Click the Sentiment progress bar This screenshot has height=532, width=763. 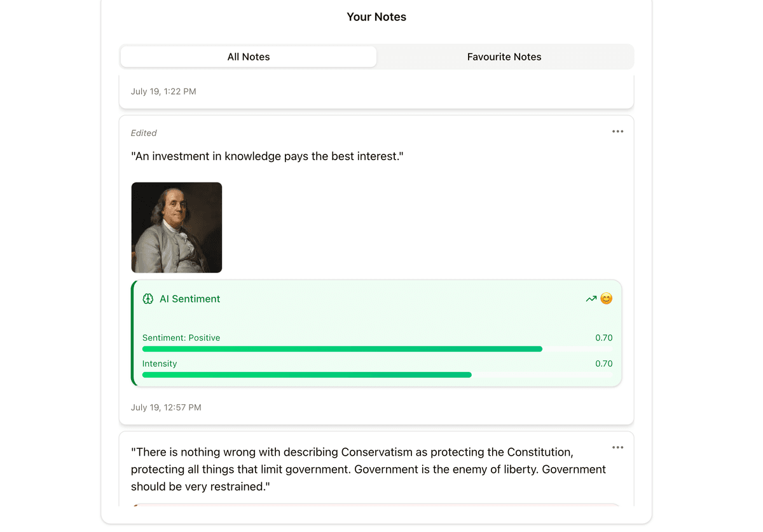tap(377, 348)
